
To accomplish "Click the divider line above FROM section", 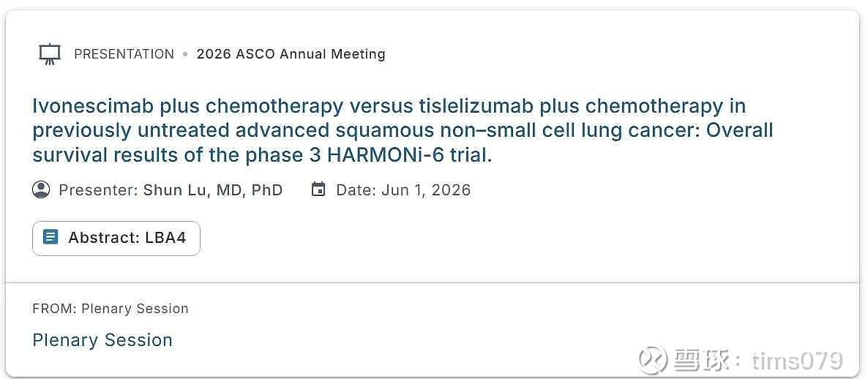I will tap(433, 282).
